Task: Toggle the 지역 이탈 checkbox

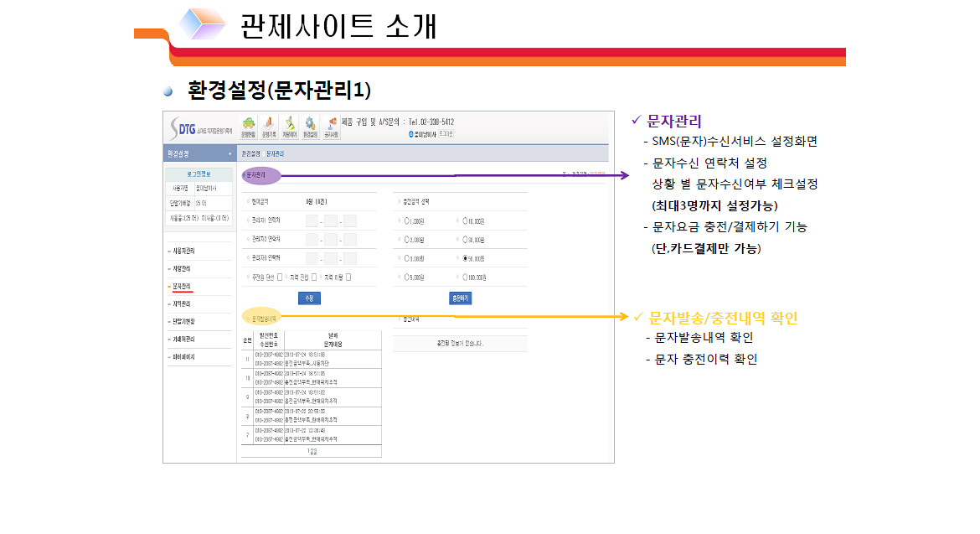Action: [x=348, y=277]
